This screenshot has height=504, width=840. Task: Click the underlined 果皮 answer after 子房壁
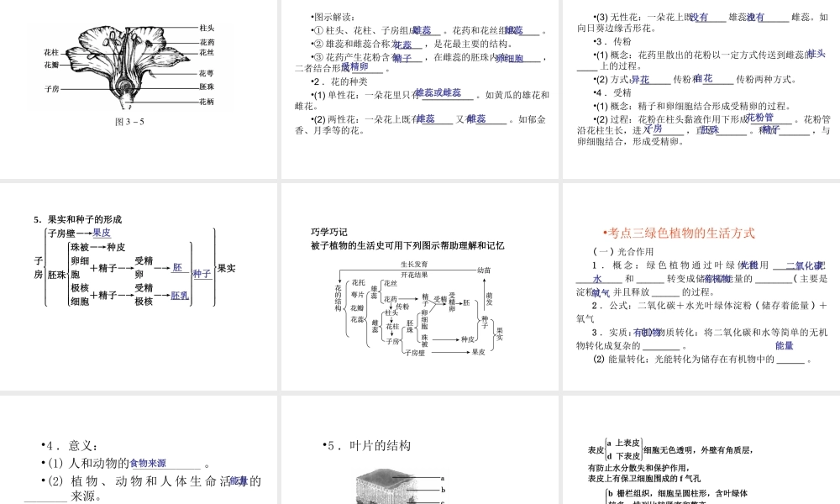point(102,233)
